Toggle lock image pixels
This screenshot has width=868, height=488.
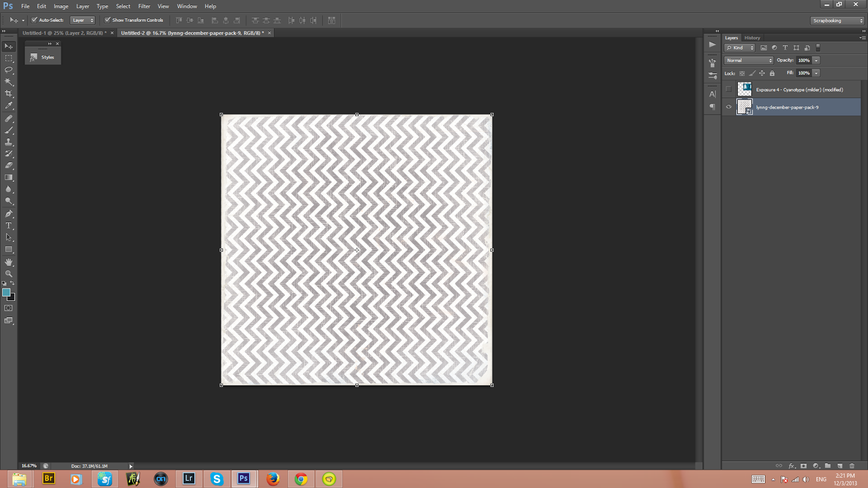pyautogui.click(x=752, y=73)
